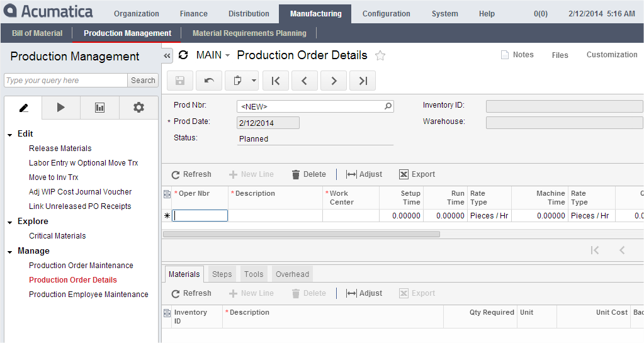This screenshot has height=343, width=644.
Task: Collapse the Manage tree section
Action: point(10,252)
